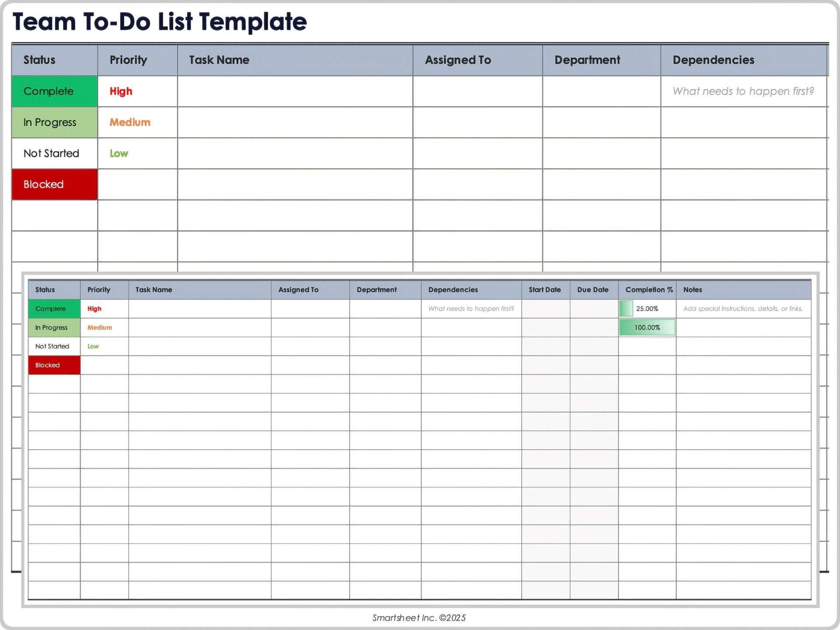Click the red Blocked status cell
840x630 pixels.
click(x=54, y=184)
